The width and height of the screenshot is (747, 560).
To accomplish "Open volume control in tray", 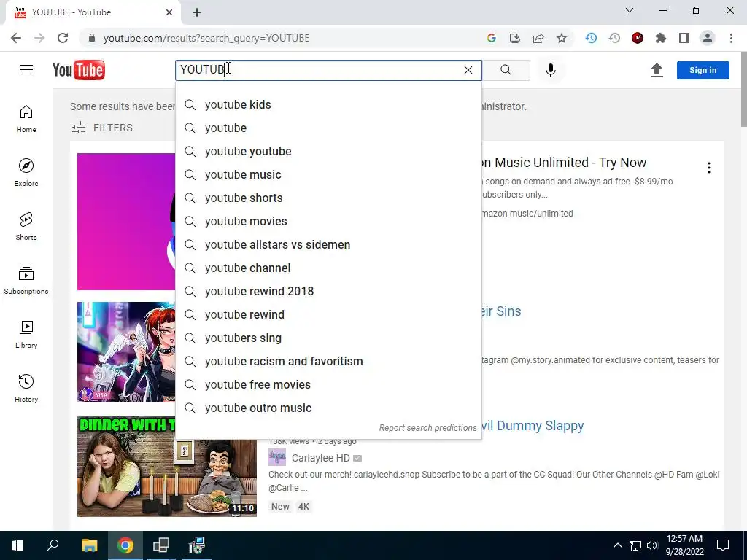I will (652, 545).
